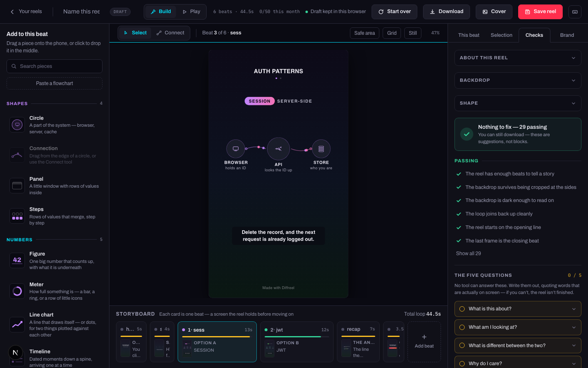Click the green check passing status icon
This screenshot has height=368, width=588.
click(467, 134)
